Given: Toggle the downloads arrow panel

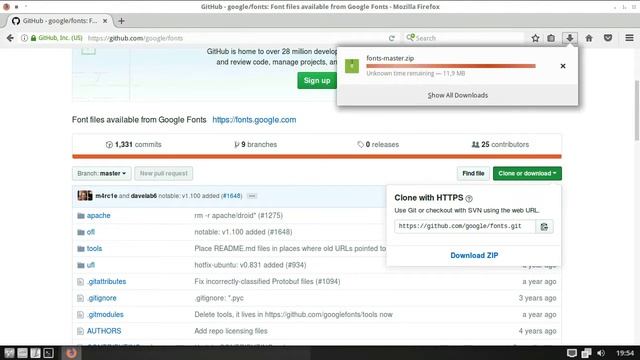Looking at the screenshot, I should coord(569,38).
